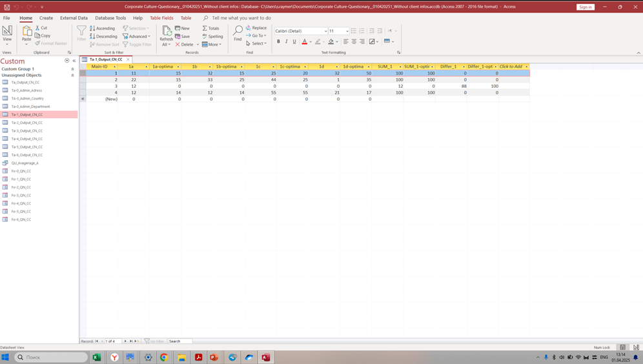Run the Spelling check
The width and height of the screenshot is (643, 364).
pyautogui.click(x=212, y=37)
